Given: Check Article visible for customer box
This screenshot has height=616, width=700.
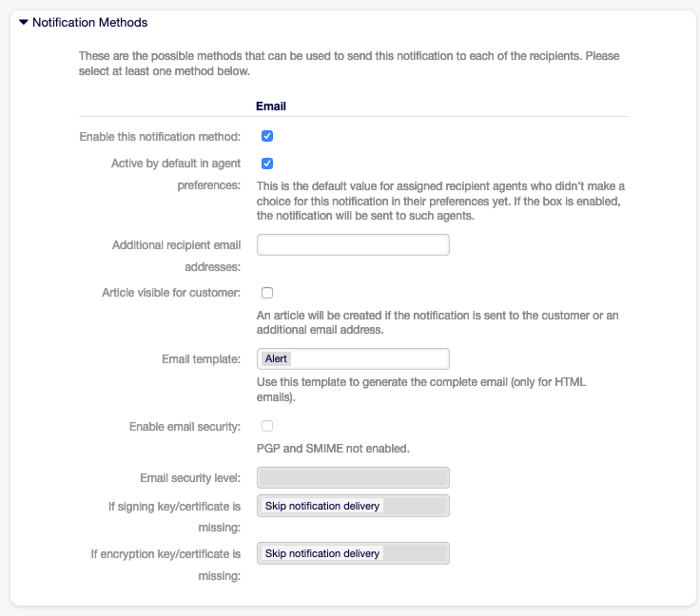Looking at the screenshot, I should click(x=267, y=293).
